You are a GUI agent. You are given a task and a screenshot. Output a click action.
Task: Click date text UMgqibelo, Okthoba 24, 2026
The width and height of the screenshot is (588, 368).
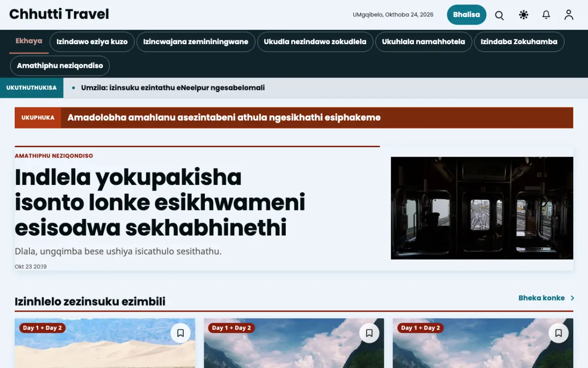click(393, 15)
